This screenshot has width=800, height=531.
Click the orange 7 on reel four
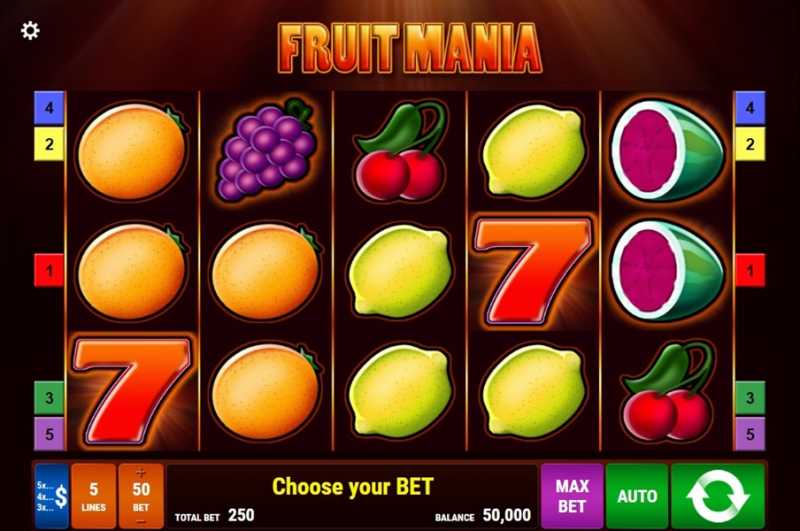[x=533, y=271]
